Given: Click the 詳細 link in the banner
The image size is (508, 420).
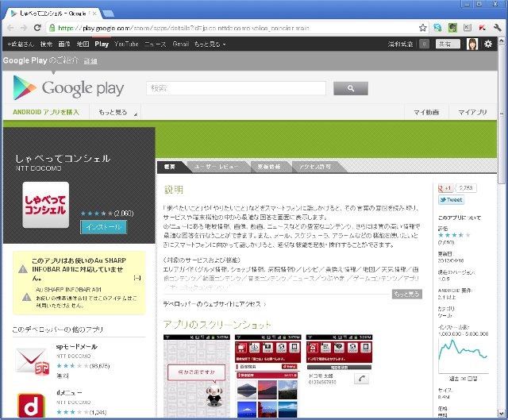Looking at the screenshot, I should [x=90, y=61].
